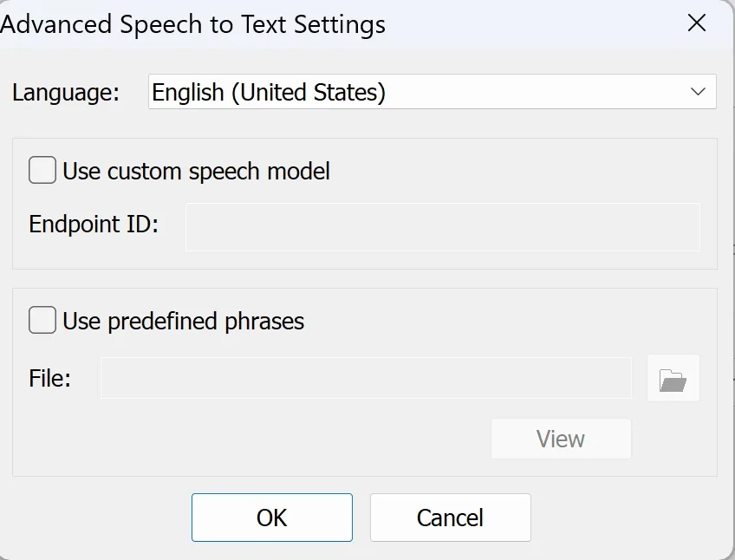Expand the Language dropdown chevron arrow
The height and width of the screenshot is (560, 735).
[698, 92]
